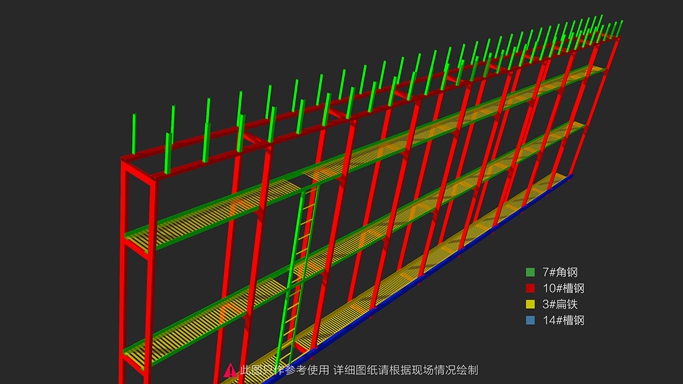Select the top-level yellow grating platform at left end

pos(205,218)
